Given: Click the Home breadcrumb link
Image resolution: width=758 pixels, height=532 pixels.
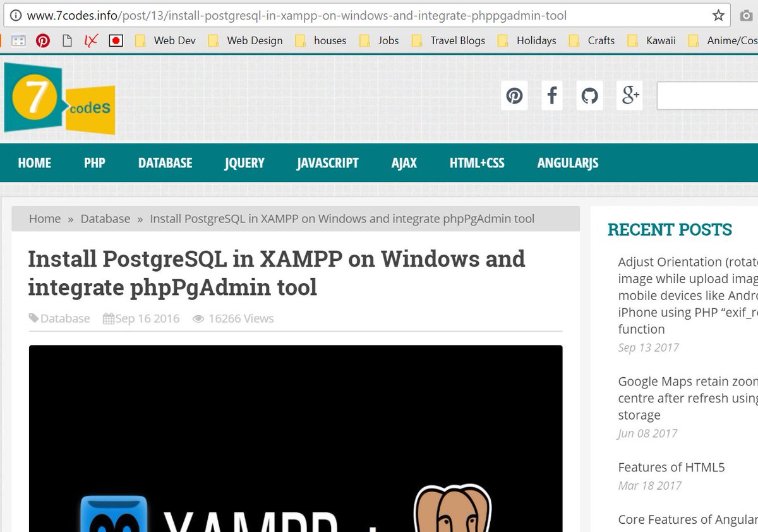Looking at the screenshot, I should pos(45,219).
